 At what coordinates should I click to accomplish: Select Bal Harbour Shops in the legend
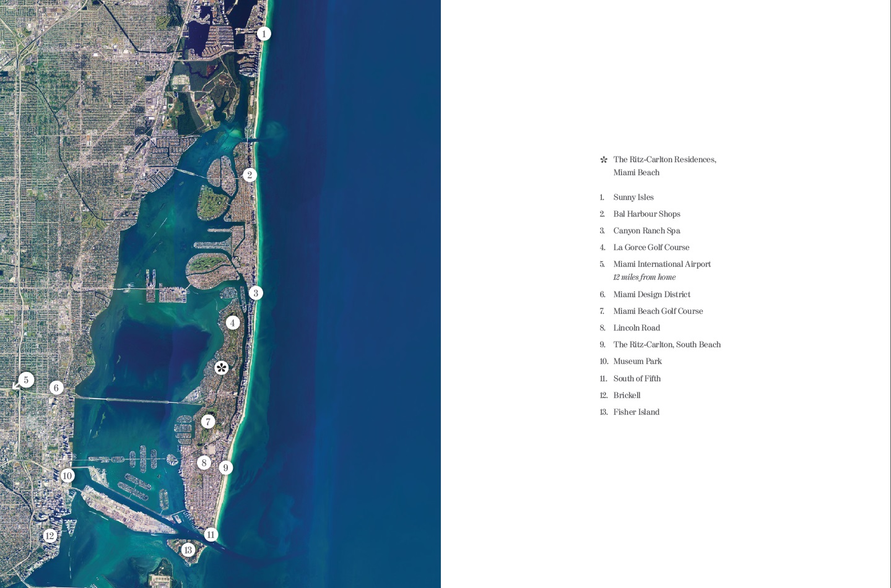(x=646, y=214)
